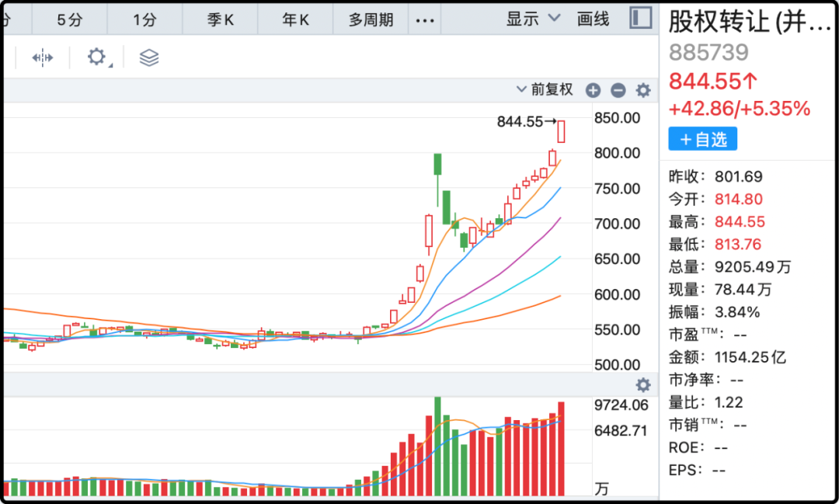The height and width of the screenshot is (504, 839).
Task: Add to watchlist with +自选 button
Action: pyautogui.click(x=702, y=139)
